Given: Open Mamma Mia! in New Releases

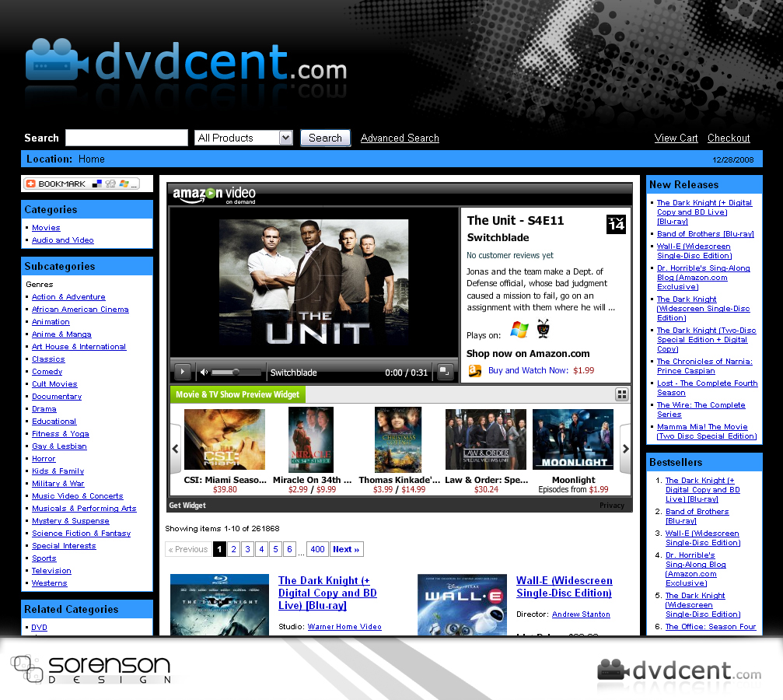Looking at the screenshot, I should [707, 431].
